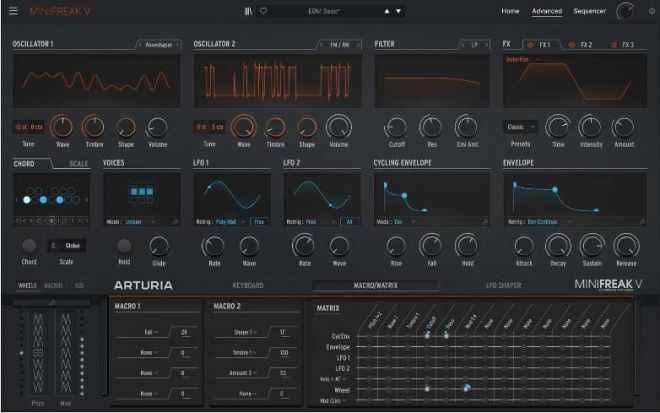Select the Advanced view tab
The image size is (660, 413).
[546, 11]
